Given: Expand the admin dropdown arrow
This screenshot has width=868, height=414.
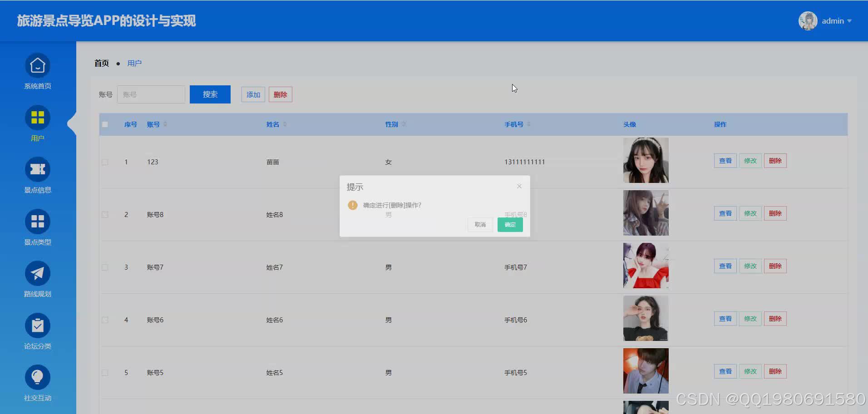Looking at the screenshot, I should coord(849,21).
